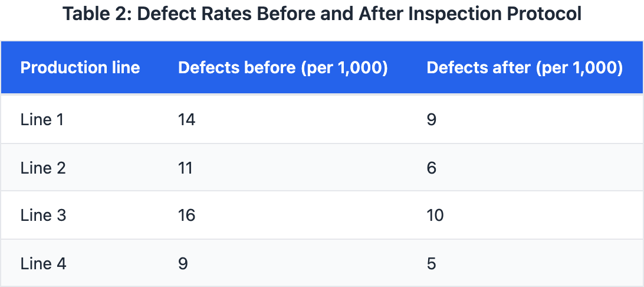Click Line 4 defects before value 9
Viewport: 644px width, 287px height.
pyautogui.click(x=183, y=263)
